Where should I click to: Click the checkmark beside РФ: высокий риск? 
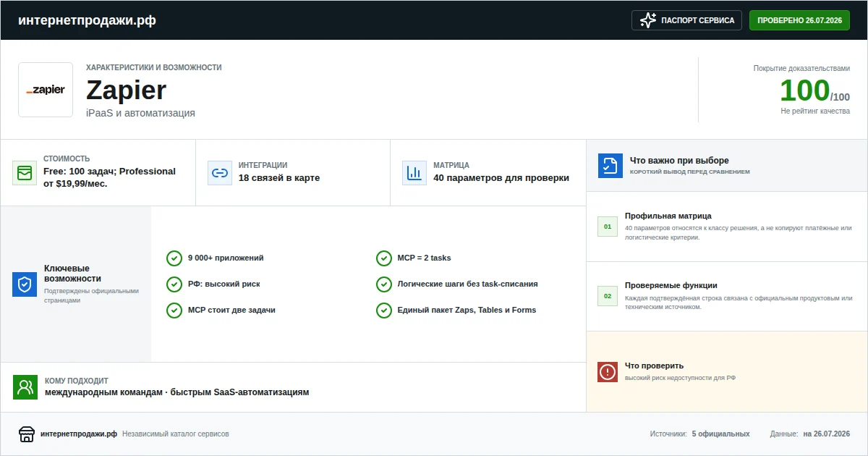pos(174,284)
